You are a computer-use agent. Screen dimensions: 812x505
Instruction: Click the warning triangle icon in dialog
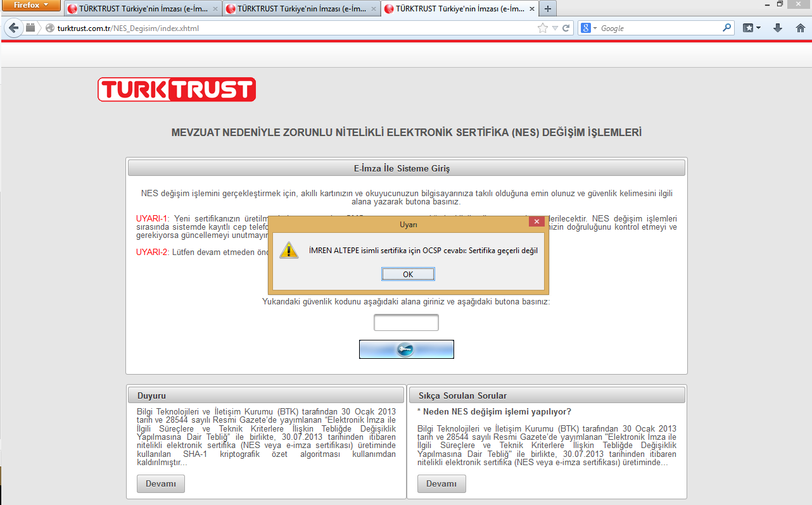click(289, 250)
